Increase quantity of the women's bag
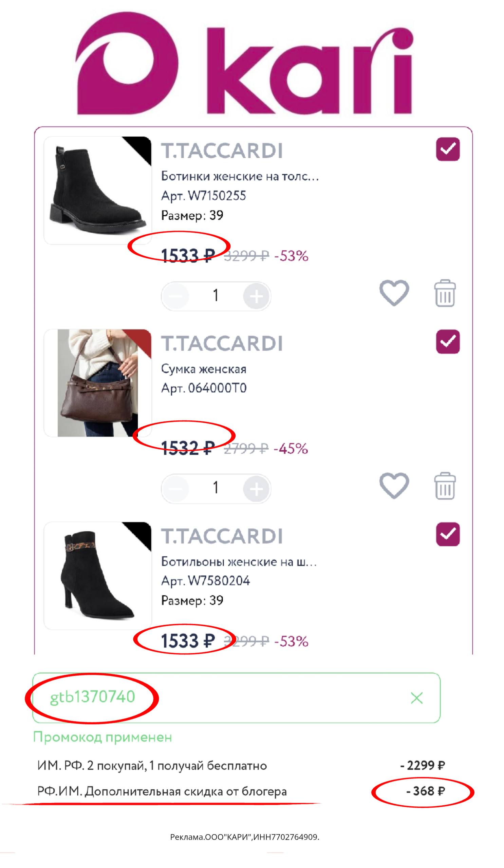 (x=256, y=489)
